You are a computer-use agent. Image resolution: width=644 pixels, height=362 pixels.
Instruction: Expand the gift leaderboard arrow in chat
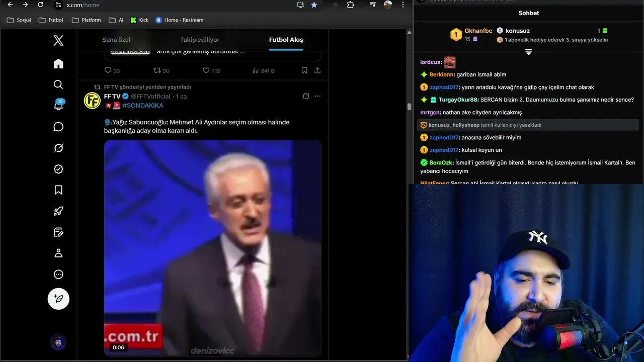[x=528, y=52]
